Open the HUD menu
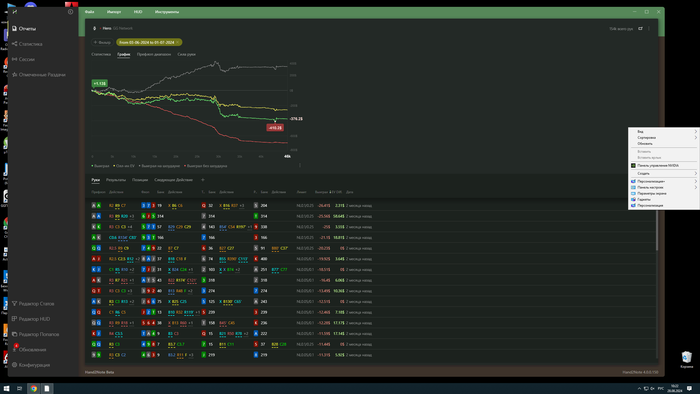This screenshot has width=700, height=394. coord(138,12)
